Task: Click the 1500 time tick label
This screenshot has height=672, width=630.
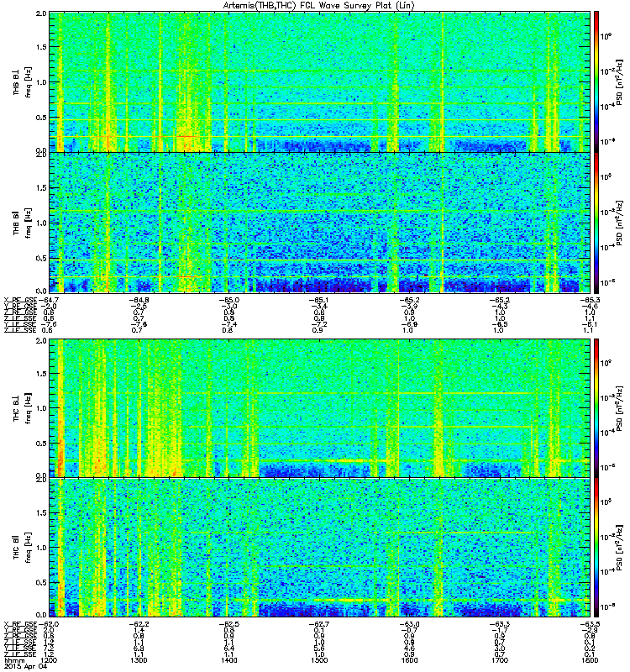Action: pos(319,660)
